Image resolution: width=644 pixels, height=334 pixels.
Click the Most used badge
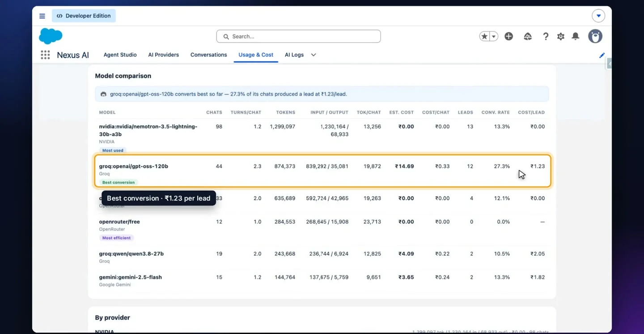click(x=113, y=150)
